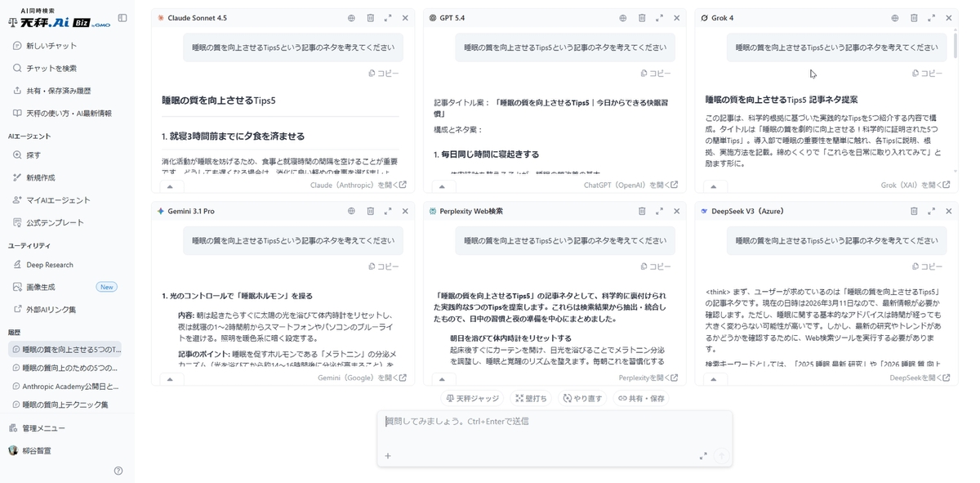The image size is (980, 483).
Task: Open history item 睡眠の質向上テクニック集
Action: click(65, 405)
